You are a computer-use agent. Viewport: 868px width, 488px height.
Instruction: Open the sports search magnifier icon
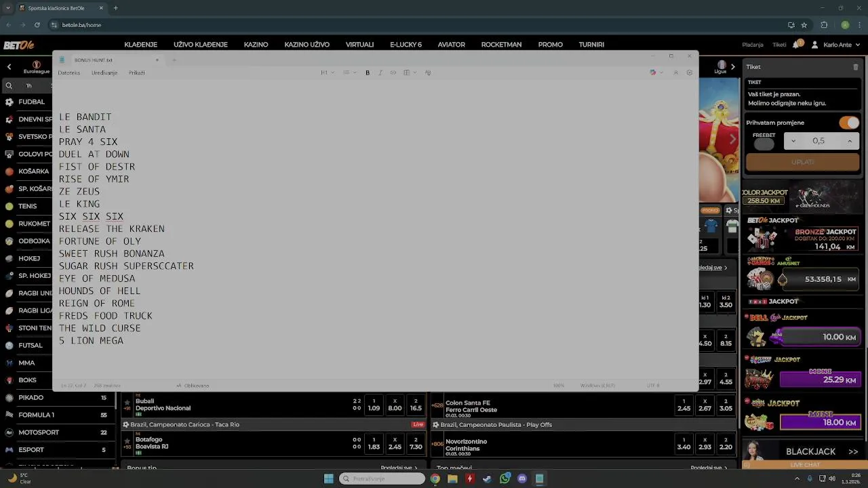(9, 85)
